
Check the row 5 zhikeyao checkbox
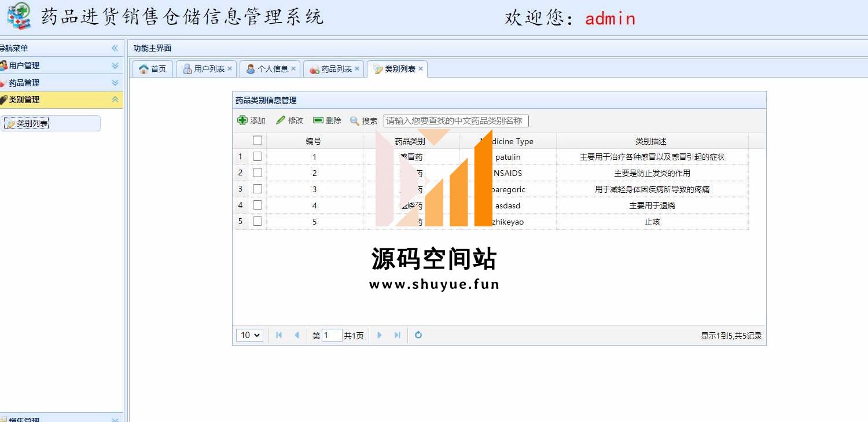(258, 221)
